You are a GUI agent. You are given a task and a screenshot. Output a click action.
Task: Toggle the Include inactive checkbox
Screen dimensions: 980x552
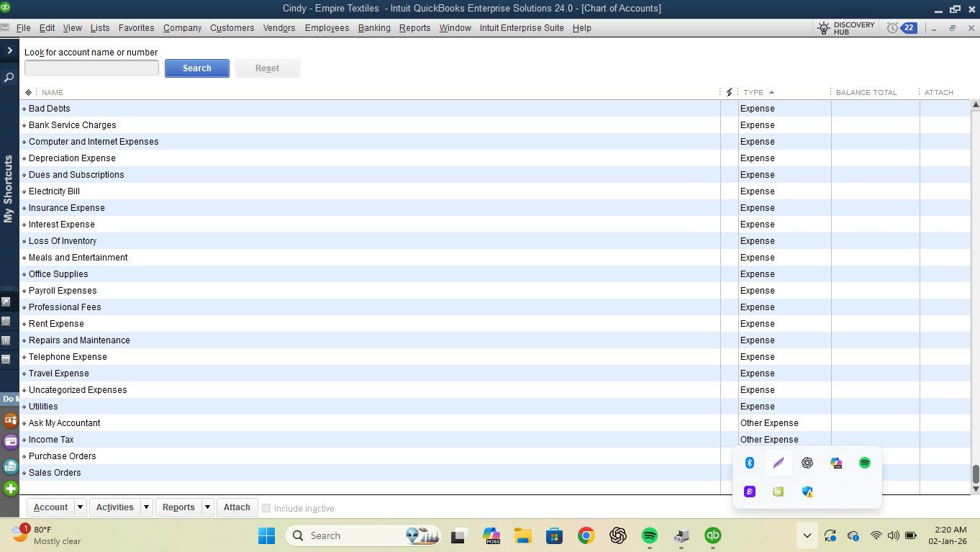coord(266,508)
